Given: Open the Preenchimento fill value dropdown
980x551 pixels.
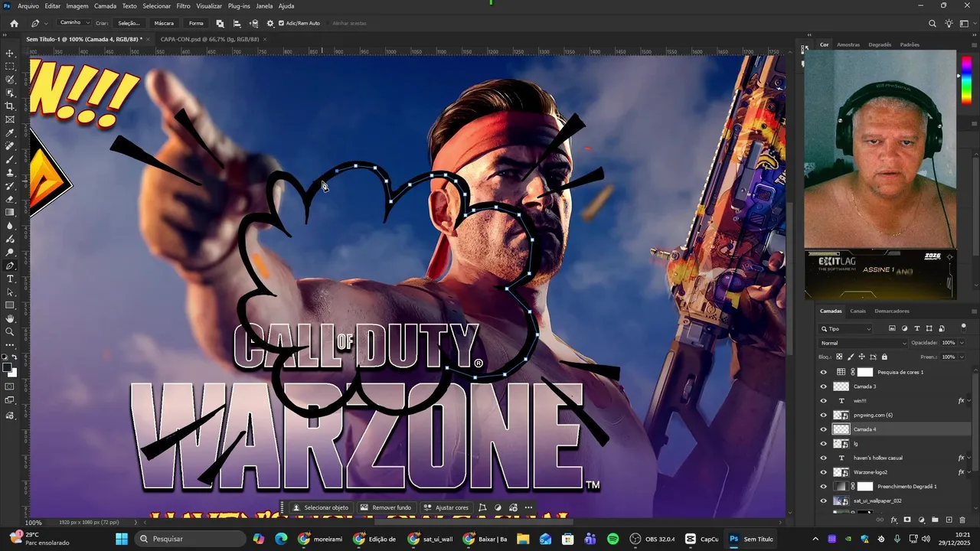Looking at the screenshot, I should 960,357.
